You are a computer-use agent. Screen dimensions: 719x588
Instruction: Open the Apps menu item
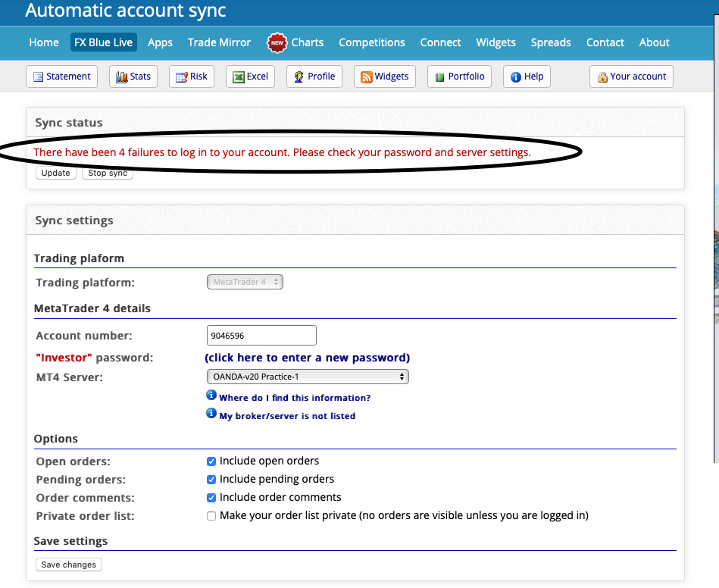[x=160, y=42]
